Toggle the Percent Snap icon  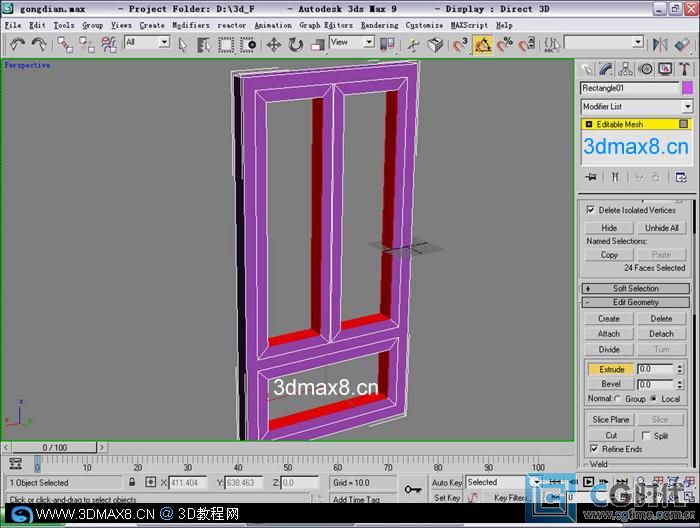coord(504,45)
